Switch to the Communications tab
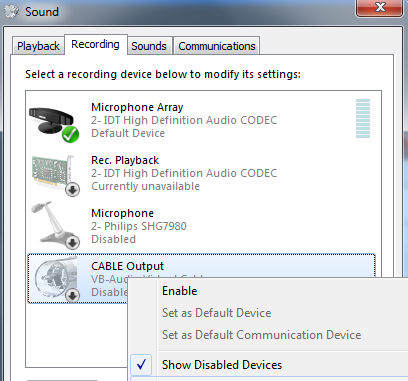 coord(217,46)
